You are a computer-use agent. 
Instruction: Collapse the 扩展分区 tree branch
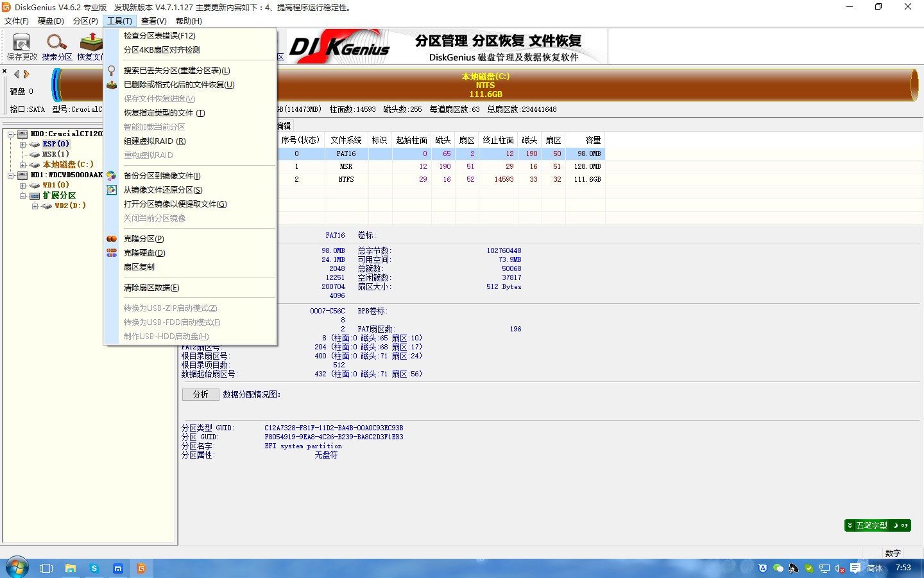pyautogui.click(x=22, y=196)
